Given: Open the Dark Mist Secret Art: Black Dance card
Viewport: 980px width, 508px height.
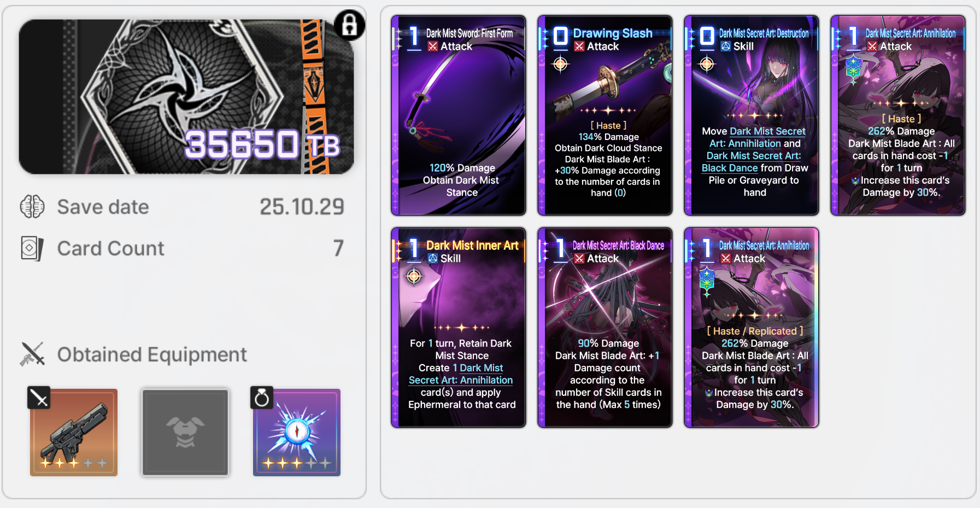Looking at the screenshot, I should [605, 328].
